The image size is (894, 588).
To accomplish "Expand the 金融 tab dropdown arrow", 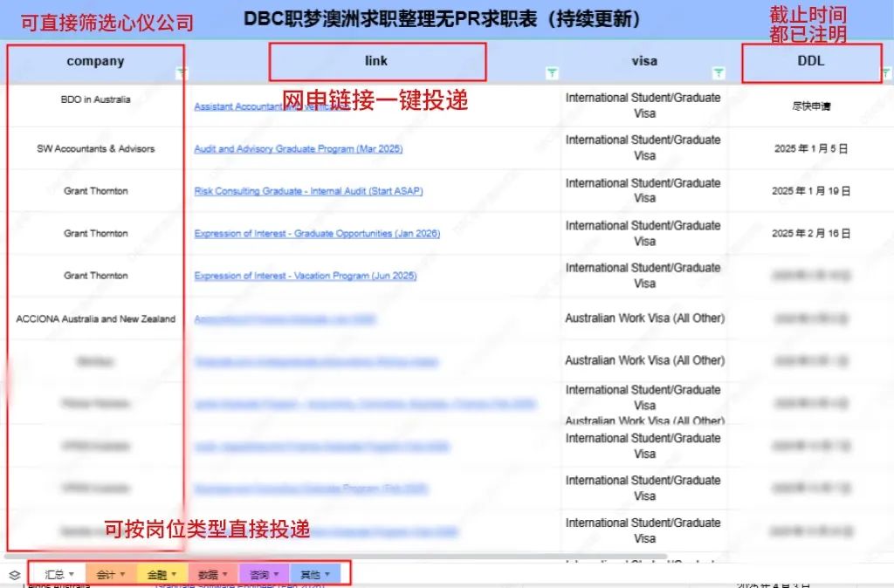I will tap(174, 574).
